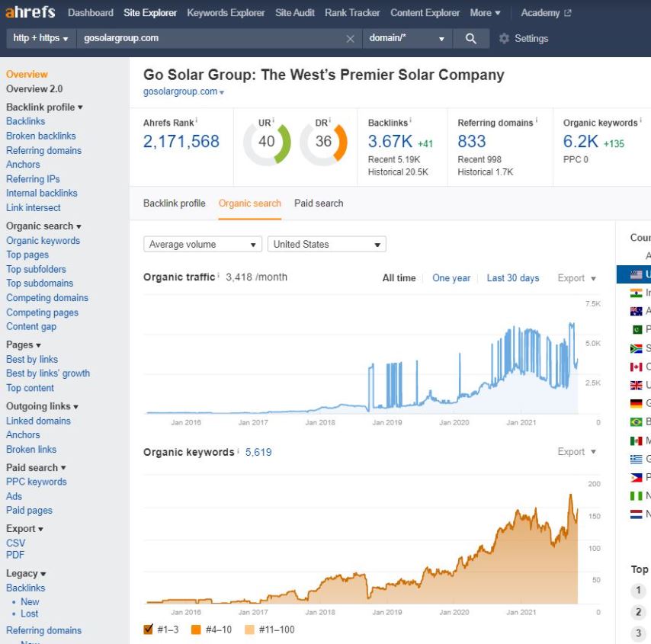651x644 pixels.
Task: Show Last 30 days traffic range
Action: click(x=513, y=278)
